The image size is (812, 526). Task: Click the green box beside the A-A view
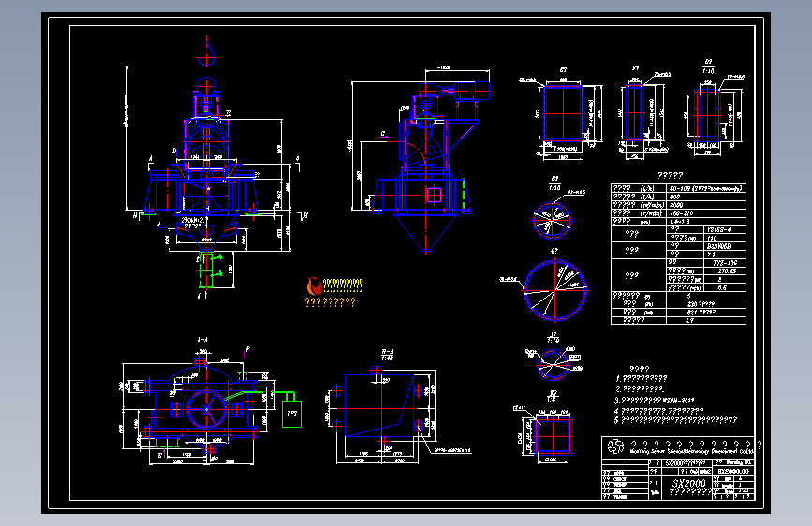coord(291,414)
